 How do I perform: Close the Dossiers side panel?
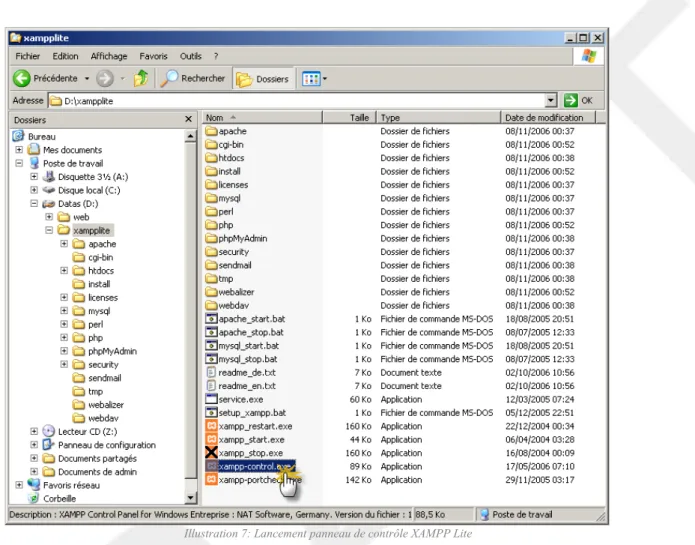tap(188, 119)
